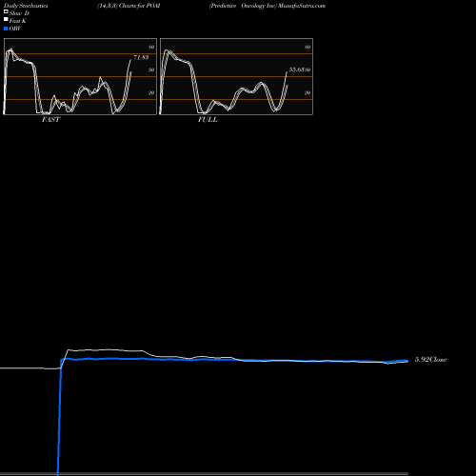
Task: Click the 20 level label on FULL chart
Action: tap(307, 92)
